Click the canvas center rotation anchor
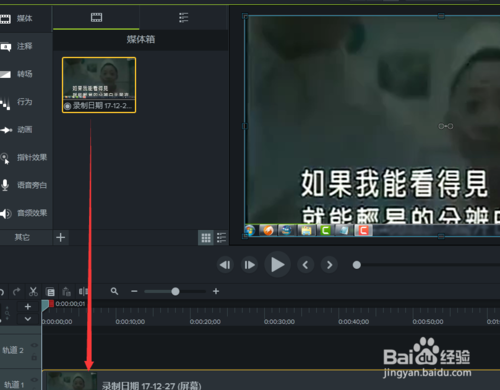The image size is (500, 390). [x=446, y=126]
